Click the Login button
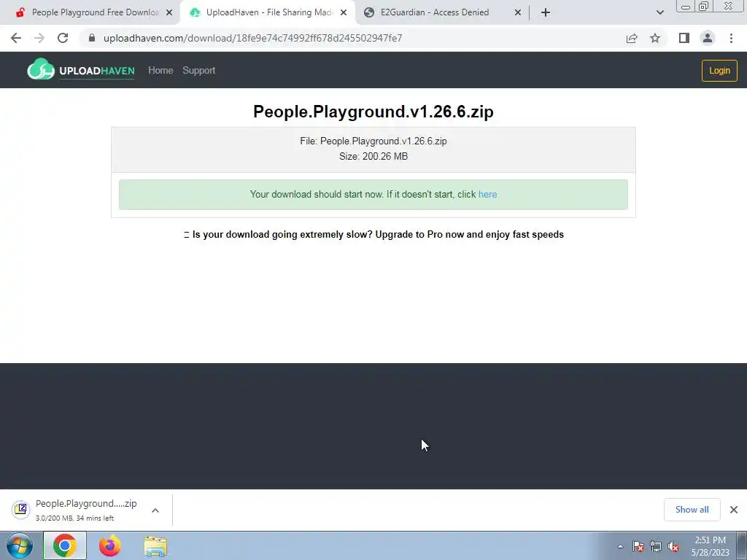The height and width of the screenshot is (560, 747). (x=719, y=71)
